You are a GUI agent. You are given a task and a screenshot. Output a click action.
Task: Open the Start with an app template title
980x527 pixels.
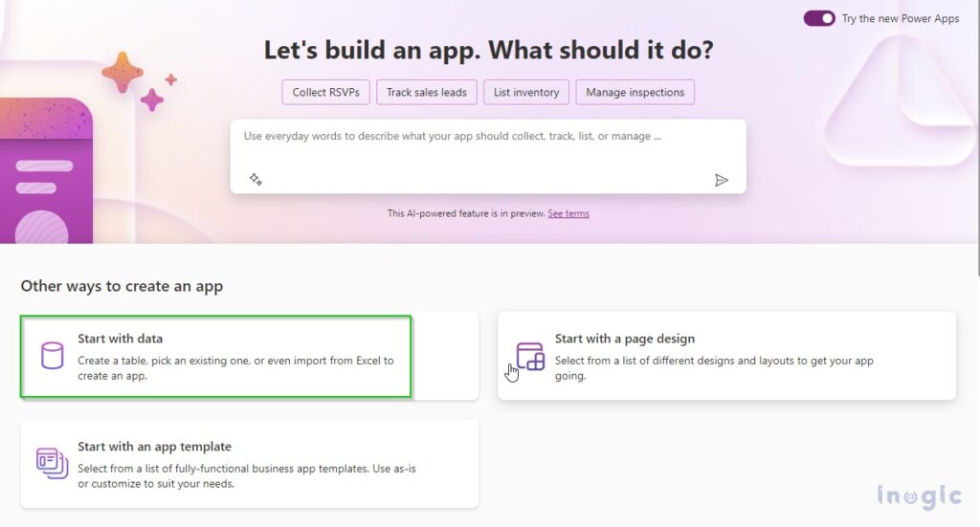coord(154,447)
